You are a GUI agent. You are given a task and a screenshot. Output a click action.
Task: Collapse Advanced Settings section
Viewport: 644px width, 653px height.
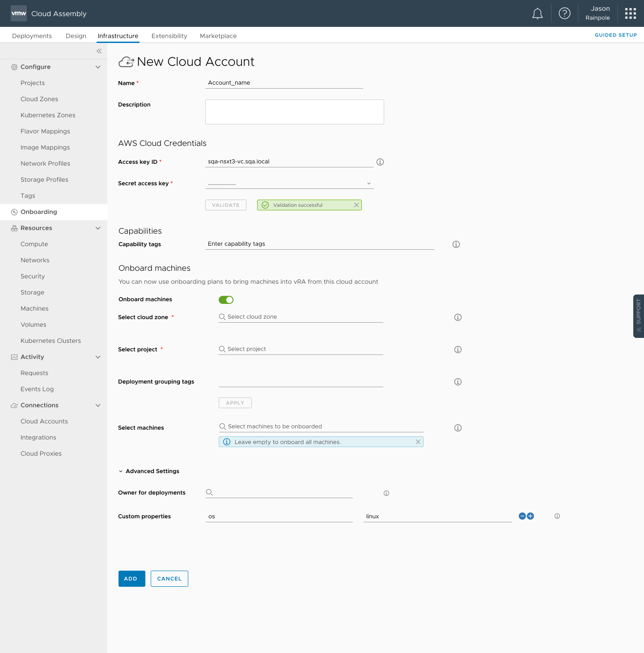[x=121, y=471]
